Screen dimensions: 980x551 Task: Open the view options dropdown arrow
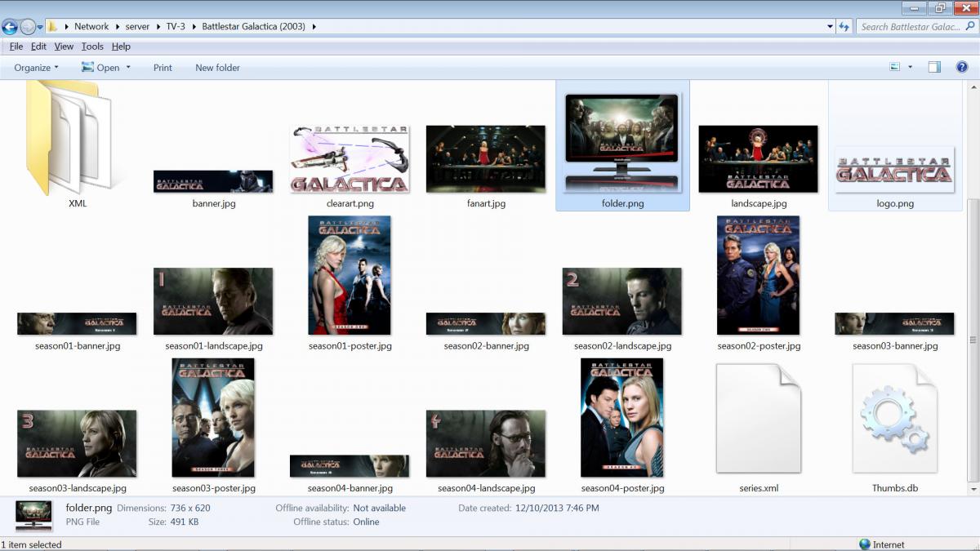[x=911, y=67]
